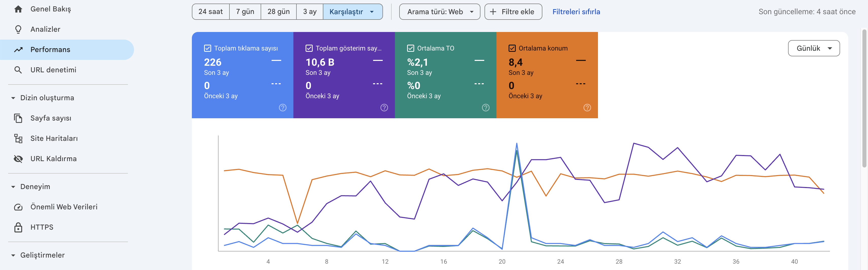The height and width of the screenshot is (270, 868).
Task: Toggle the Ortalama konum checkbox
Action: tap(512, 48)
